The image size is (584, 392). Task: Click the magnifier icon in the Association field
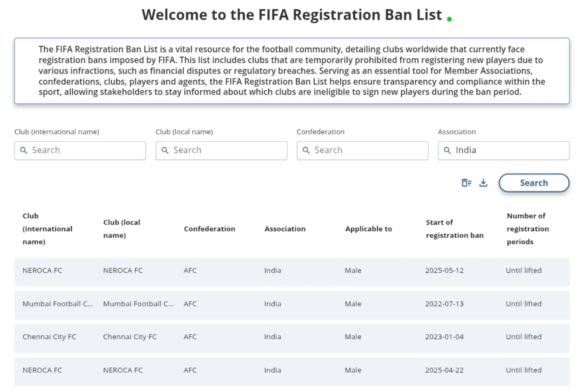tap(447, 150)
